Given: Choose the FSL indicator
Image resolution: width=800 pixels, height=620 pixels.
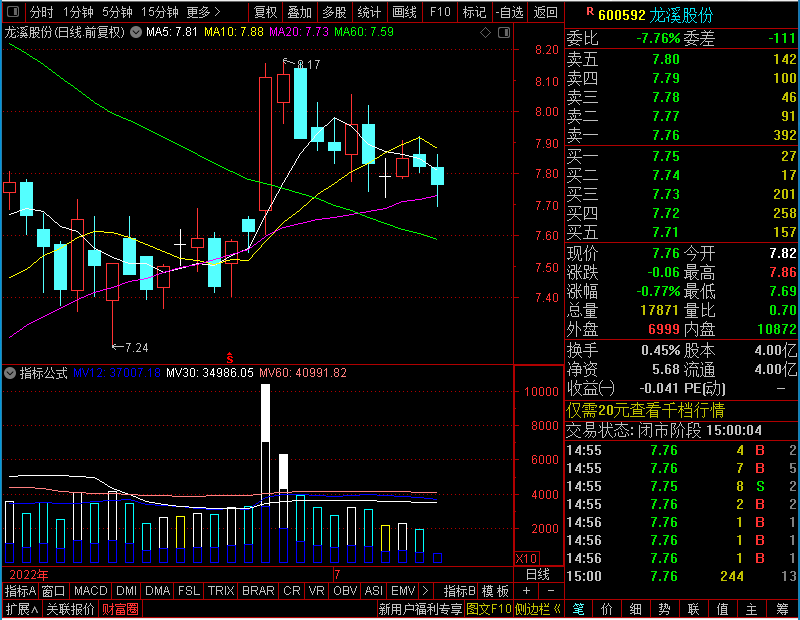Looking at the screenshot, I should click(x=189, y=591).
